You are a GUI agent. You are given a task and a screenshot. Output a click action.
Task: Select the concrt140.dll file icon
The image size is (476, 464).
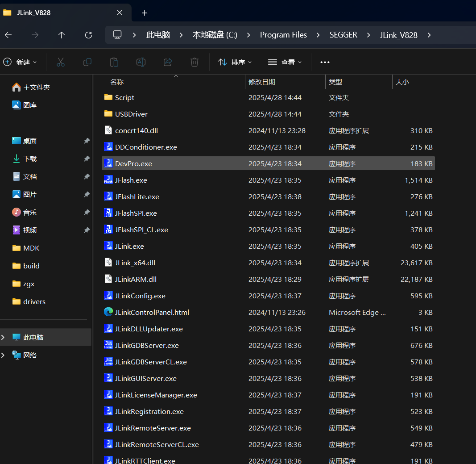[108, 130]
